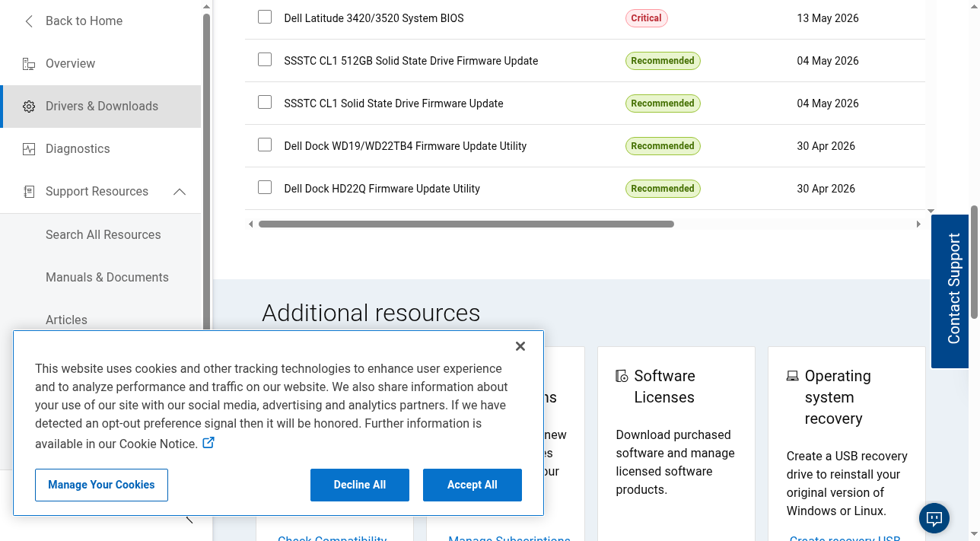Click the Software Licenses card icon

point(622,376)
